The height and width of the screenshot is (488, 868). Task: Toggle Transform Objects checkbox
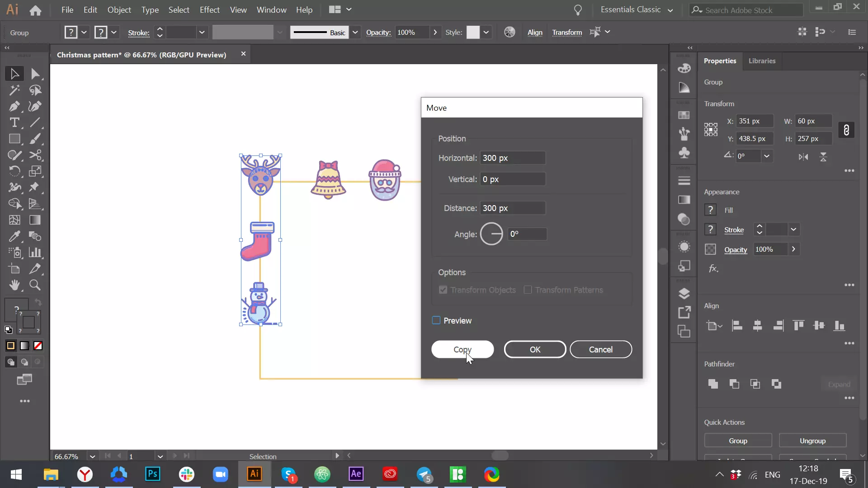click(443, 290)
